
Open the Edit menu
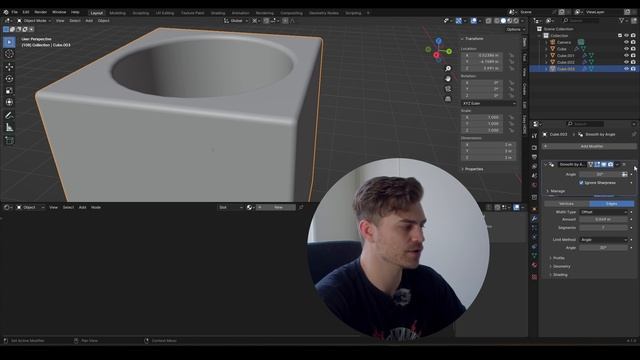point(26,12)
